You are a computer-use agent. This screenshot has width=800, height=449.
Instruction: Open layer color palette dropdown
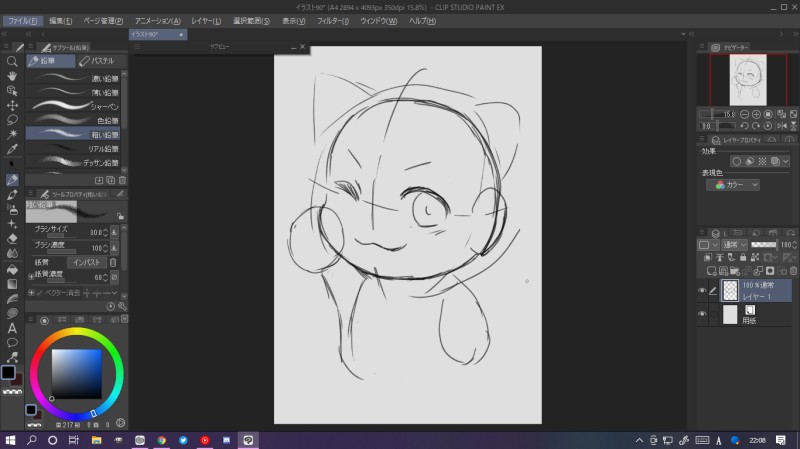pos(708,245)
